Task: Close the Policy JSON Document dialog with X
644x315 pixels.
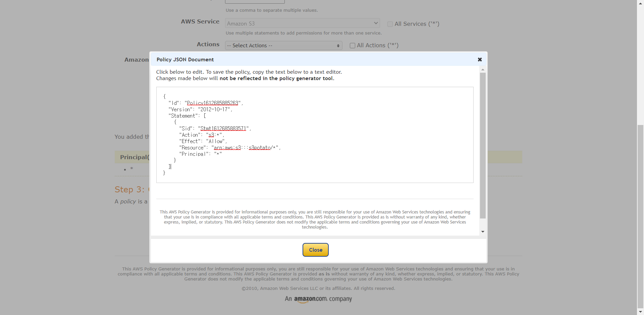Action: click(480, 59)
